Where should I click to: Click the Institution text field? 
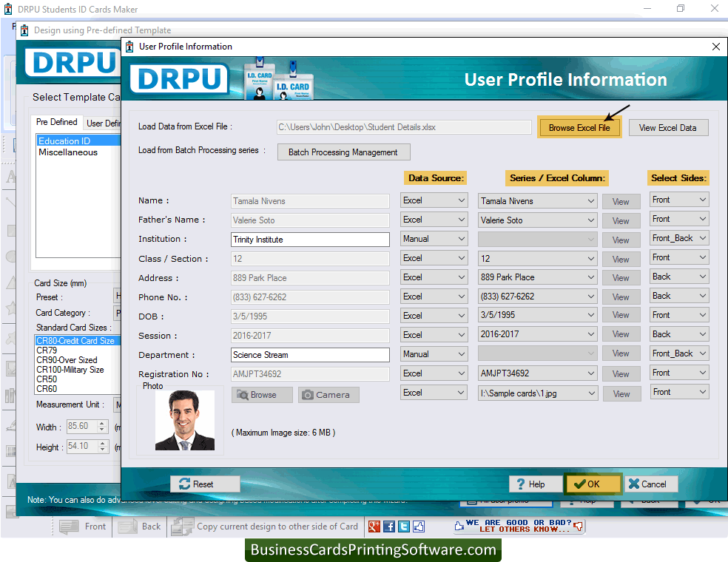310,240
